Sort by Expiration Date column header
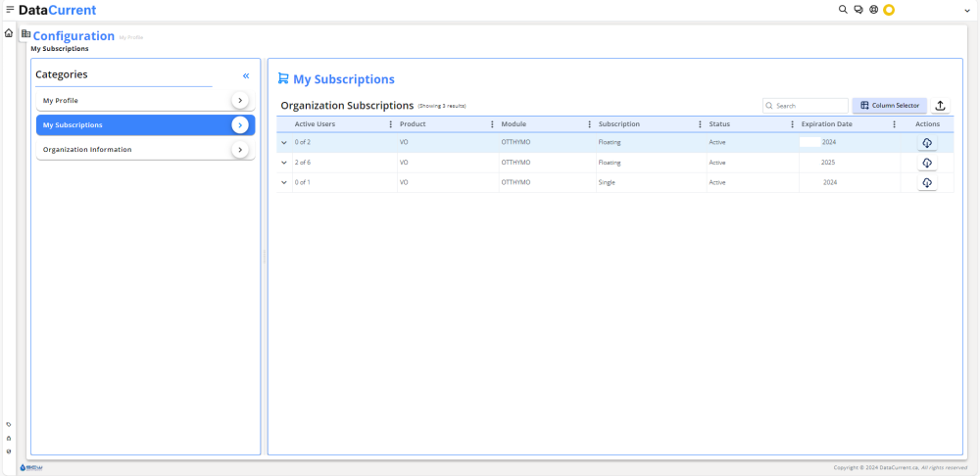The image size is (980, 476). [827, 124]
